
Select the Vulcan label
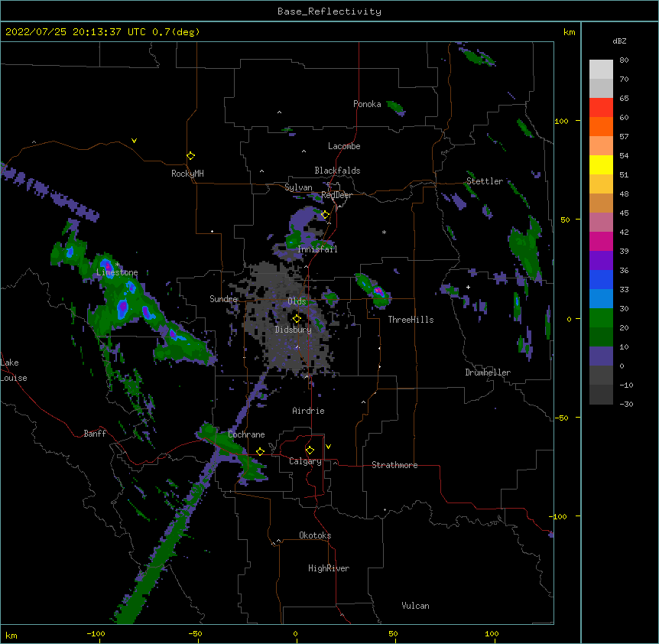coord(415,606)
